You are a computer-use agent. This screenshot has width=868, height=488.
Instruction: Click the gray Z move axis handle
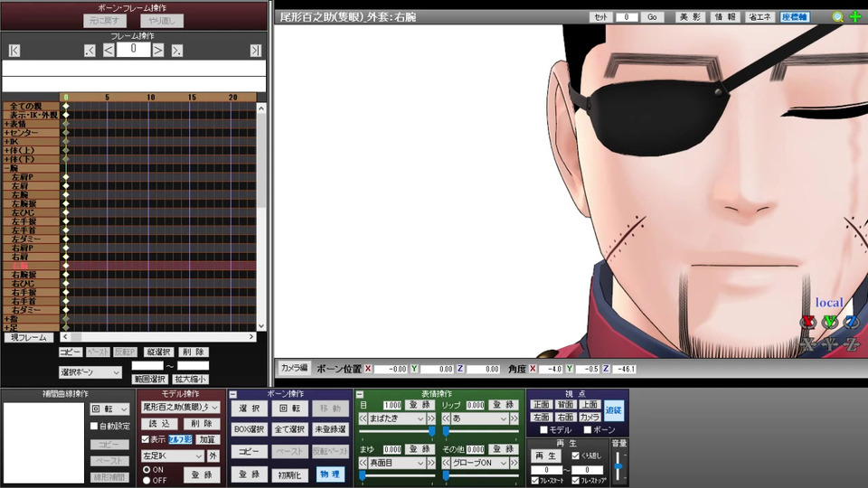(x=852, y=344)
